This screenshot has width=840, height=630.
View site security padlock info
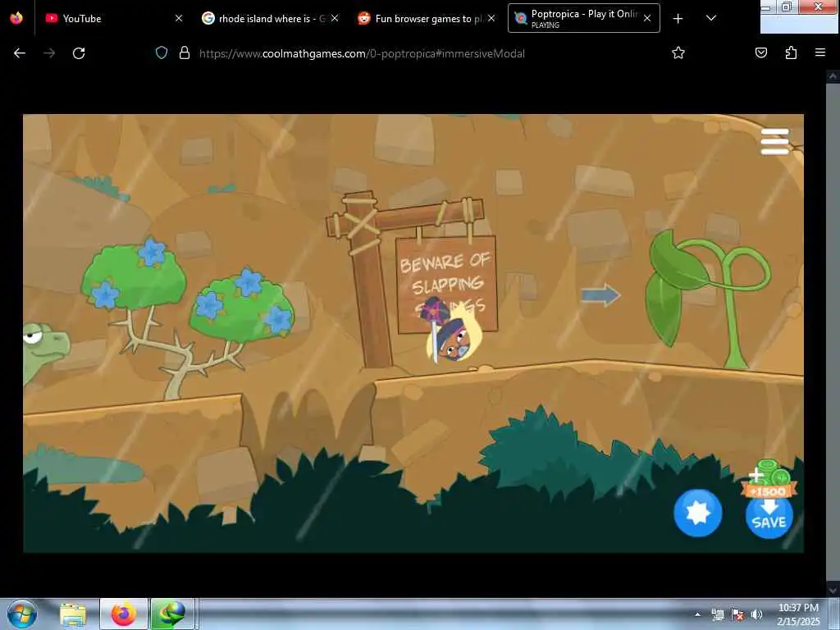[185, 53]
